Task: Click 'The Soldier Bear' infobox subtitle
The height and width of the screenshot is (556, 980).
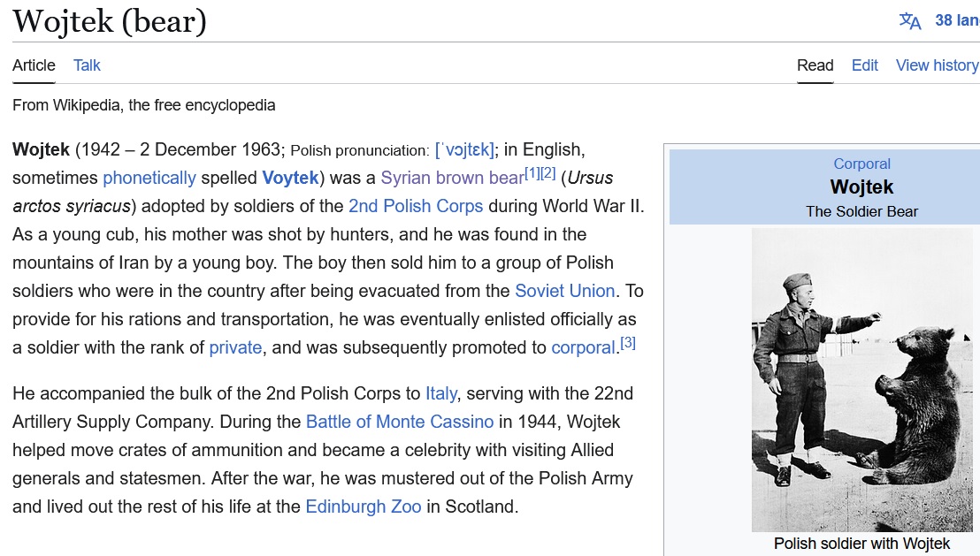Action: (861, 212)
